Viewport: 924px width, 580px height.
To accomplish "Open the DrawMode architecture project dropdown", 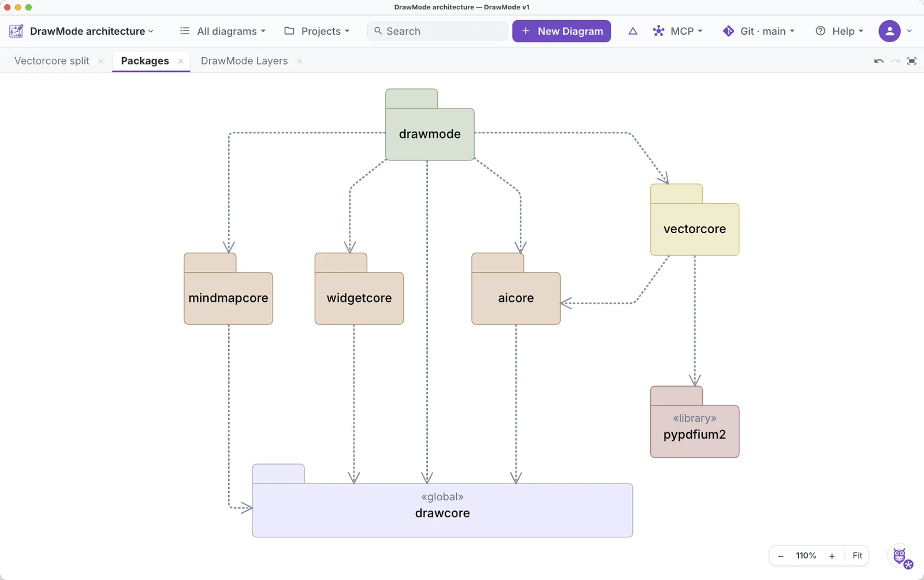I will coord(92,31).
